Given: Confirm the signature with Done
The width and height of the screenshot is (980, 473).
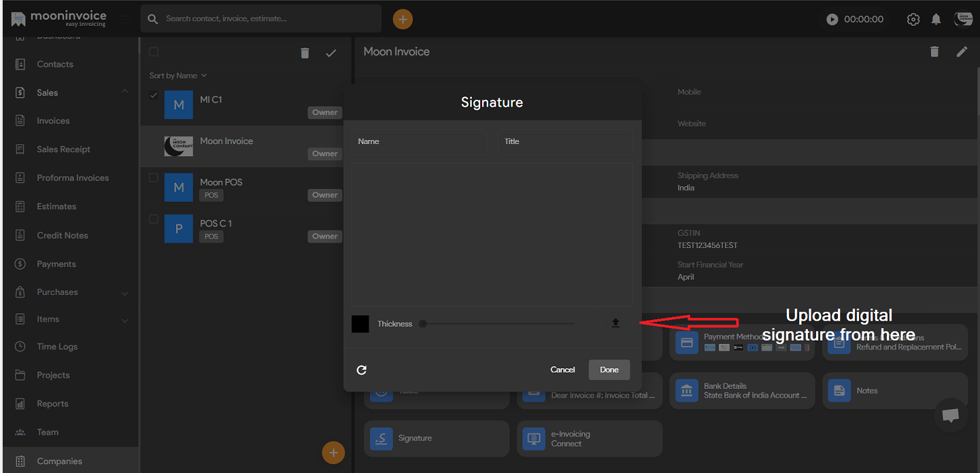Looking at the screenshot, I should [x=609, y=370].
